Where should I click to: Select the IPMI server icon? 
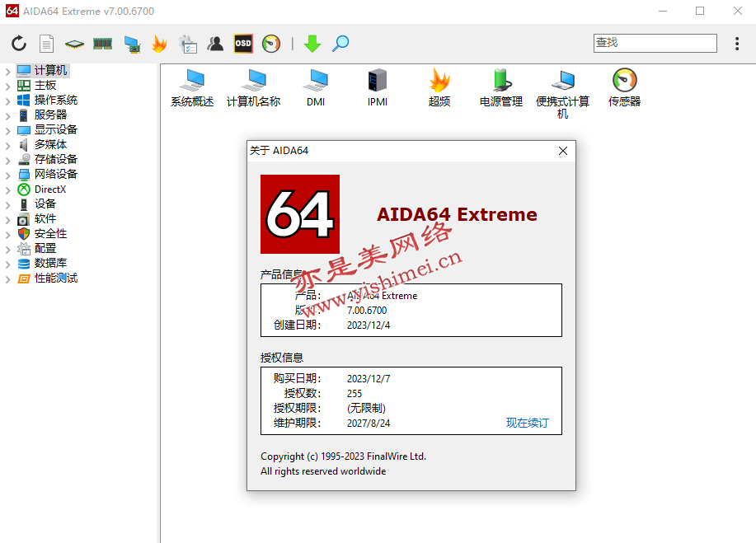click(x=378, y=87)
